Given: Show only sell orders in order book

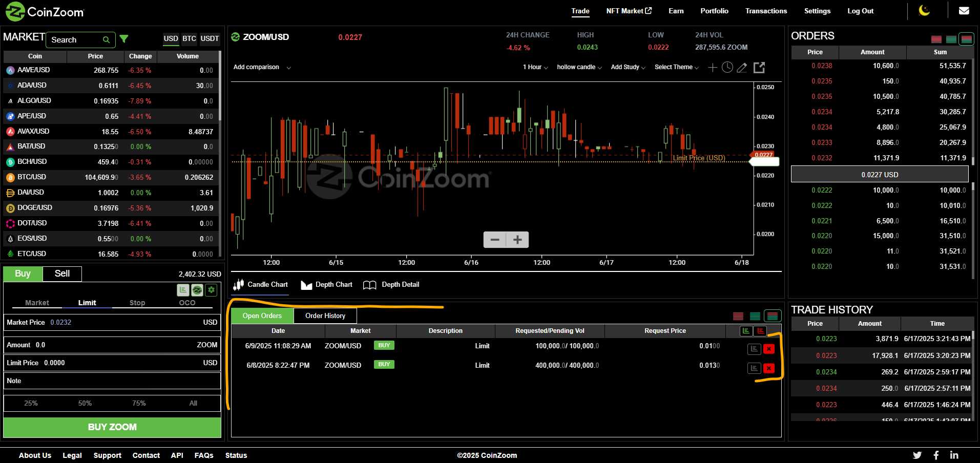Looking at the screenshot, I should (x=936, y=39).
